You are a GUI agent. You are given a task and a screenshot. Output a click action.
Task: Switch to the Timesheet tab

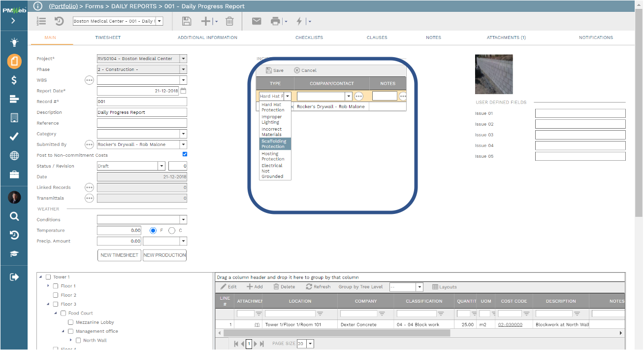[x=108, y=37]
